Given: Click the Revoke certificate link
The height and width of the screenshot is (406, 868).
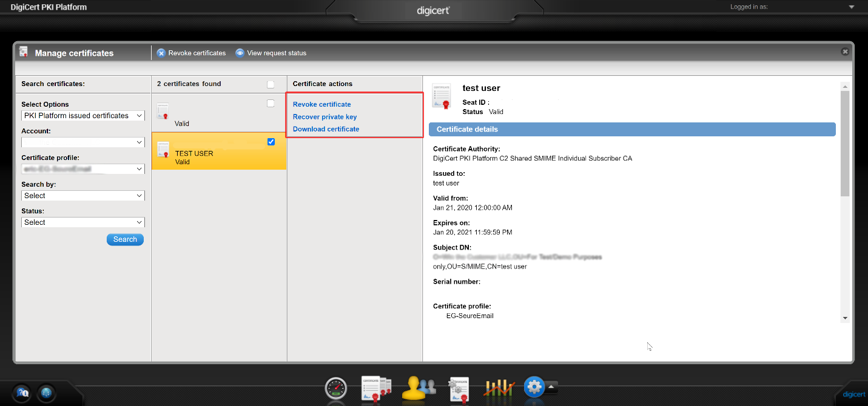Looking at the screenshot, I should click(321, 104).
